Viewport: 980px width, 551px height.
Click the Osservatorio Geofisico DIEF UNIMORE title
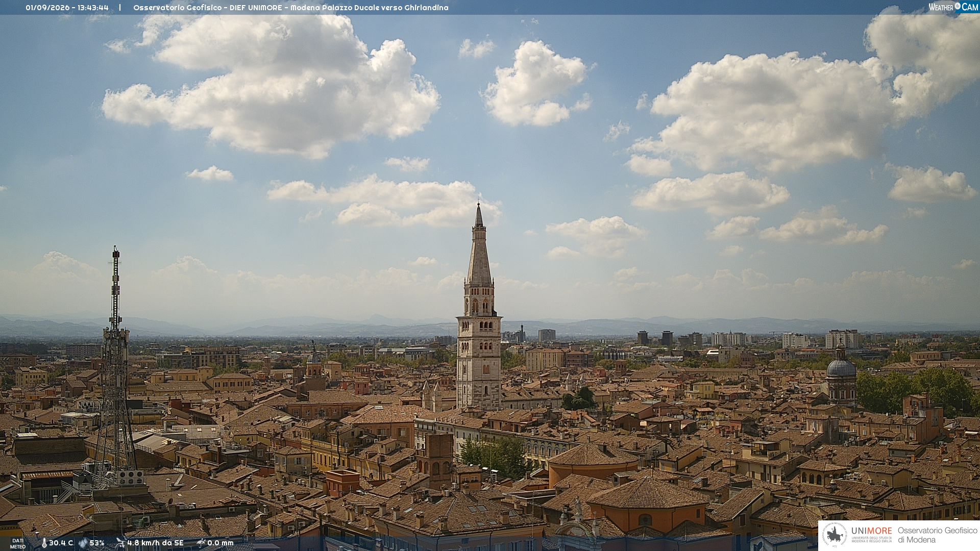pyautogui.click(x=290, y=8)
